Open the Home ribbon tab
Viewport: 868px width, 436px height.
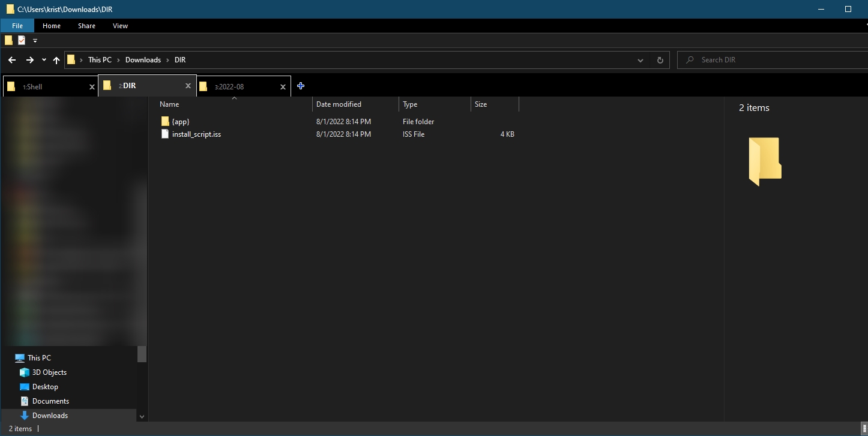(52, 26)
